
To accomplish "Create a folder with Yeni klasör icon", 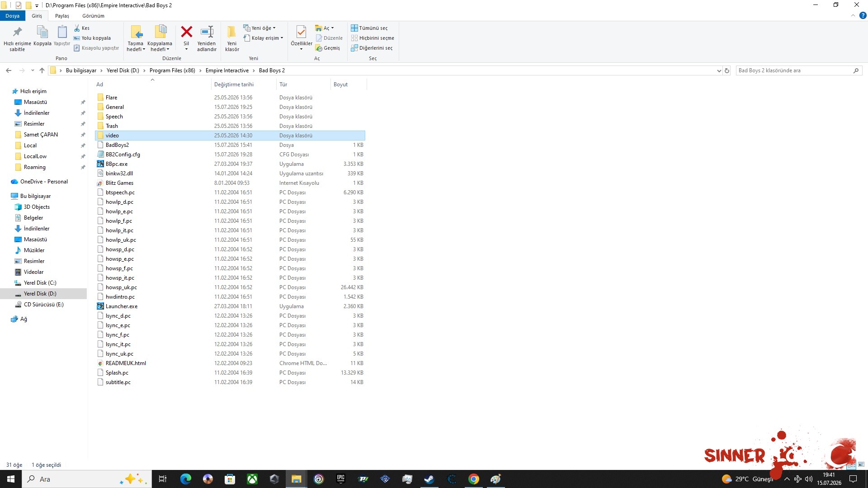I will pyautogui.click(x=231, y=32).
